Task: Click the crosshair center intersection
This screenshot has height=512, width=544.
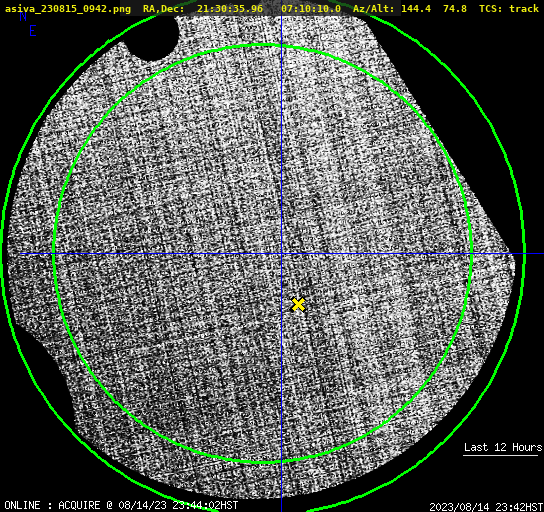Action: 281,254
